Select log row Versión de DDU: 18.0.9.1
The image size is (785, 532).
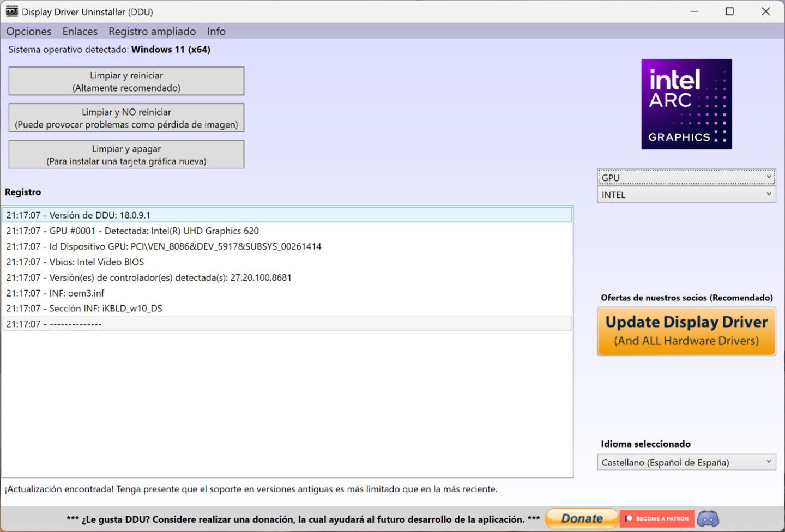(287, 215)
